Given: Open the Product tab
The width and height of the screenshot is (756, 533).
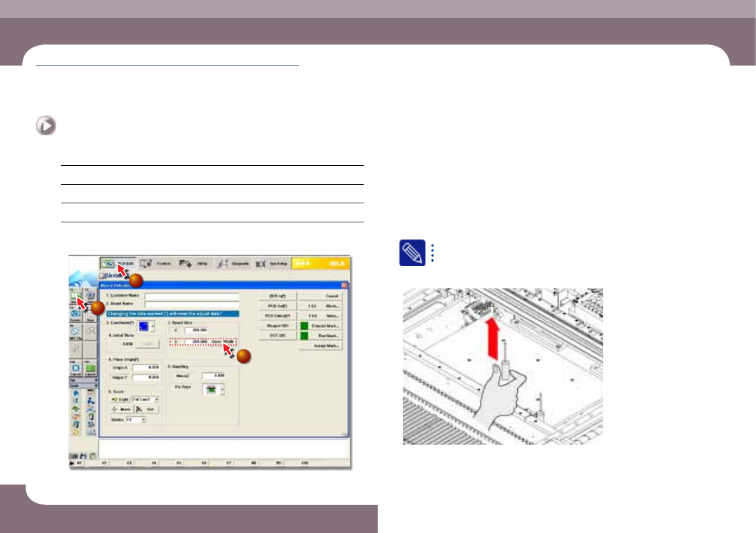Looking at the screenshot, I should [x=156, y=264].
